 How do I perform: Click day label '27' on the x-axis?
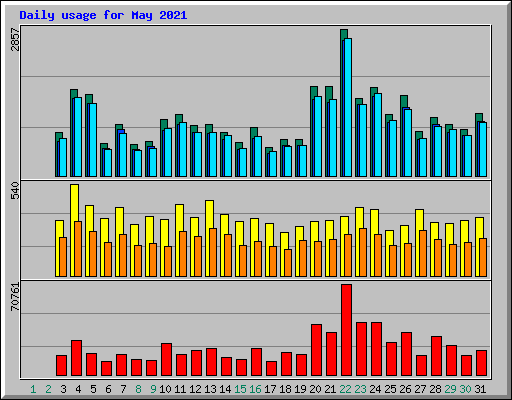pos(420,389)
